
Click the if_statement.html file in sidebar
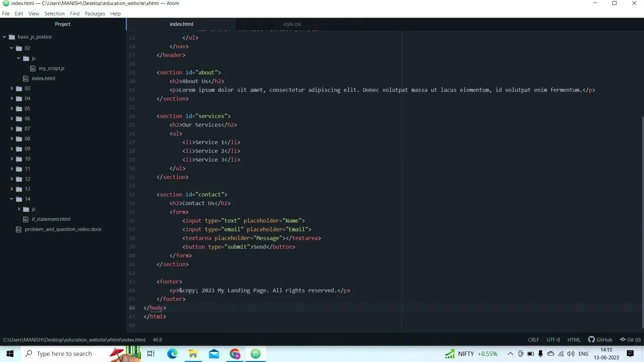click(x=51, y=219)
